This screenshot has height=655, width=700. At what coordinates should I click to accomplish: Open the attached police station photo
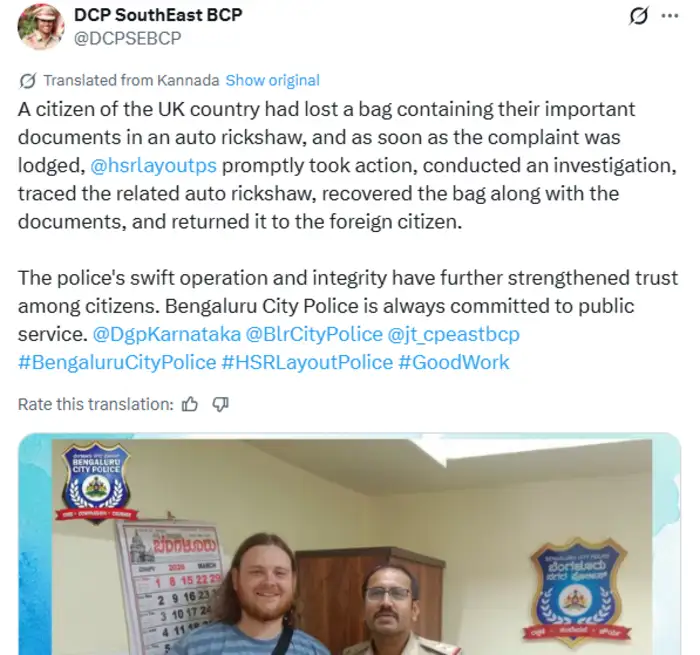tap(350, 544)
